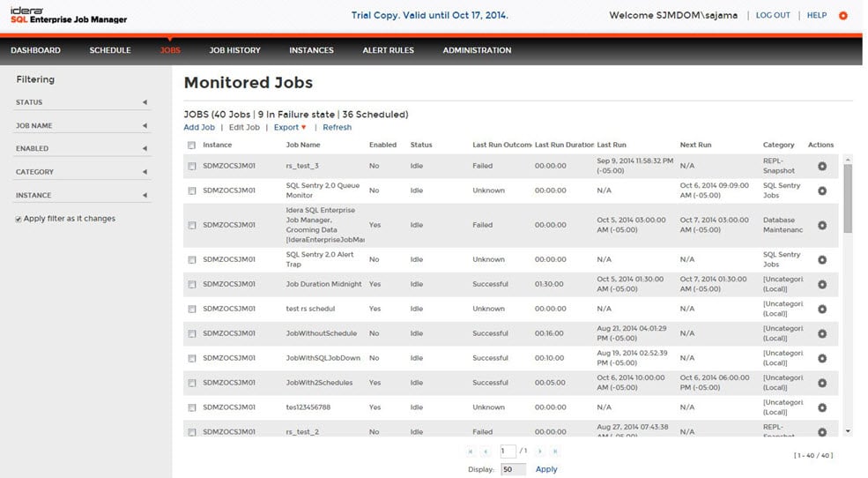This screenshot has height=478, width=868.
Task: Jump to last page arrow icon
Action: point(555,452)
